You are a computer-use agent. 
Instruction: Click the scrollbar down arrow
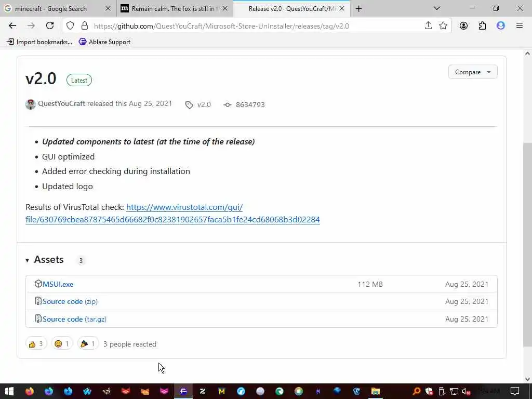[x=527, y=379]
